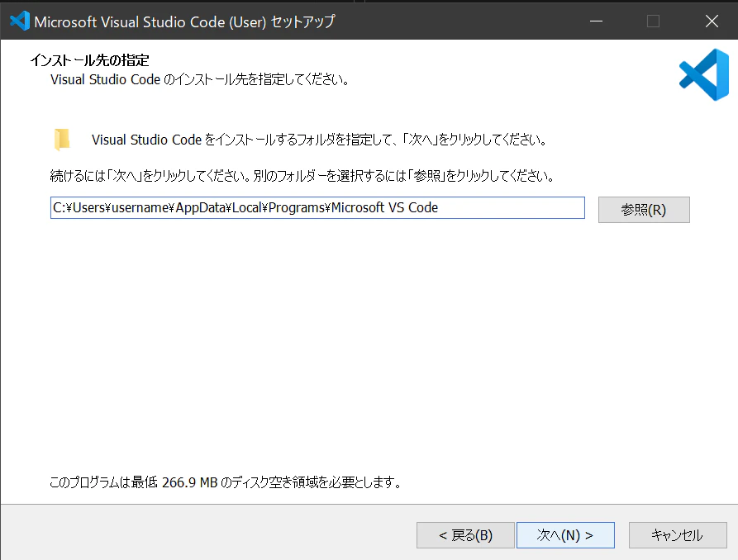Image resolution: width=738 pixels, height=560 pixels.
Task: Click the instruction line starting with 続けるには
Action: (302, 176)
